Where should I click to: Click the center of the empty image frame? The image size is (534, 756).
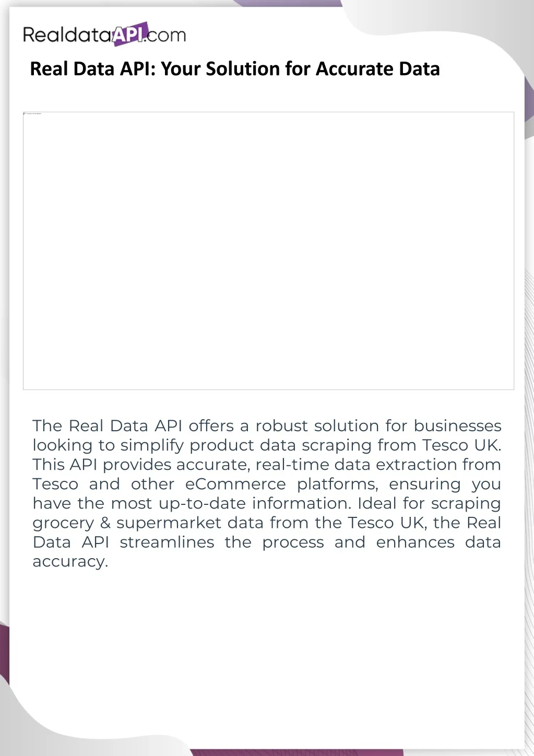click(268, 251)
